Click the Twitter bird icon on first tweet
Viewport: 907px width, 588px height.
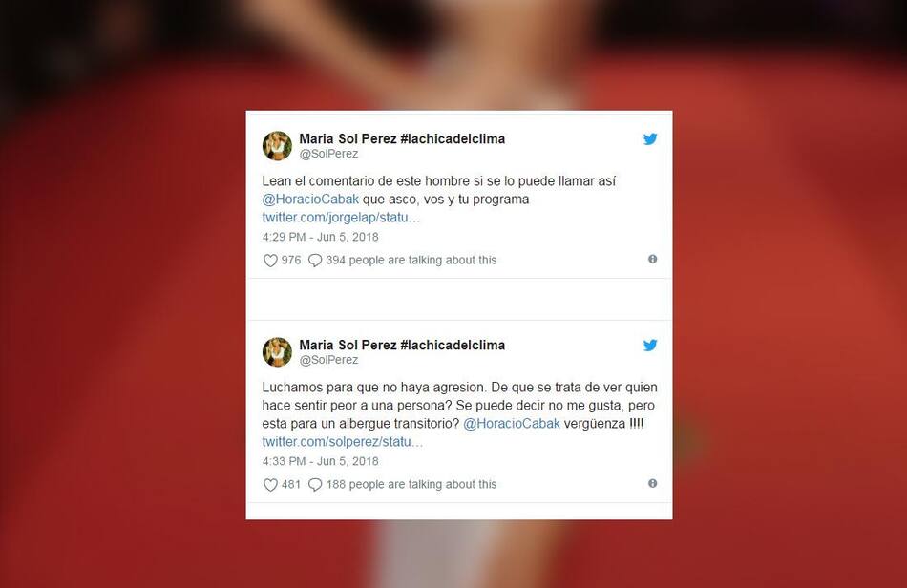[x=650, y=139]
